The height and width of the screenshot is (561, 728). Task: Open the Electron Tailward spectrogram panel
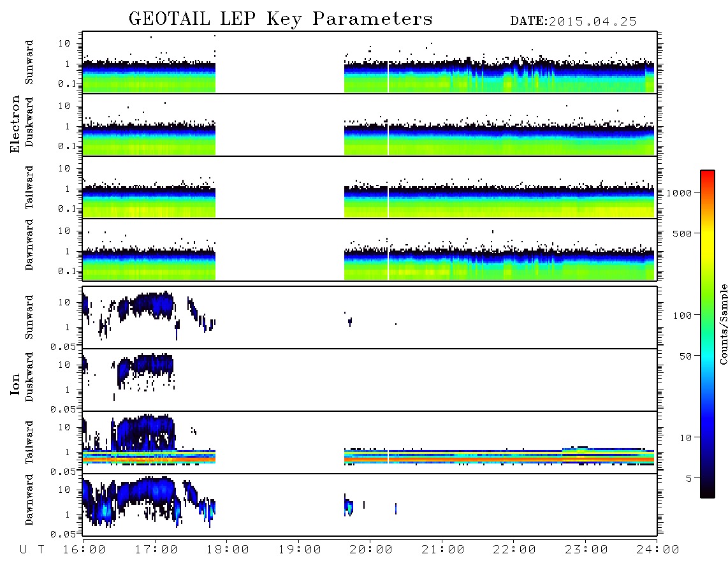click(370, 187)
